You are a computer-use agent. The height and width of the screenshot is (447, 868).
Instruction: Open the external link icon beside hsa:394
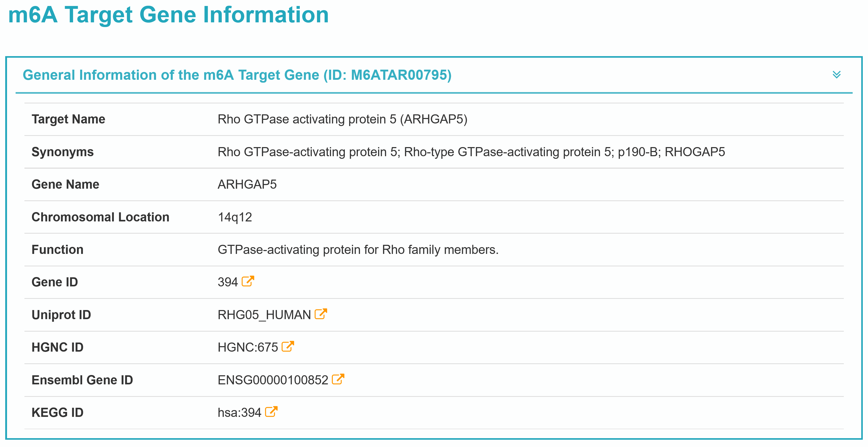coord(271,412)
